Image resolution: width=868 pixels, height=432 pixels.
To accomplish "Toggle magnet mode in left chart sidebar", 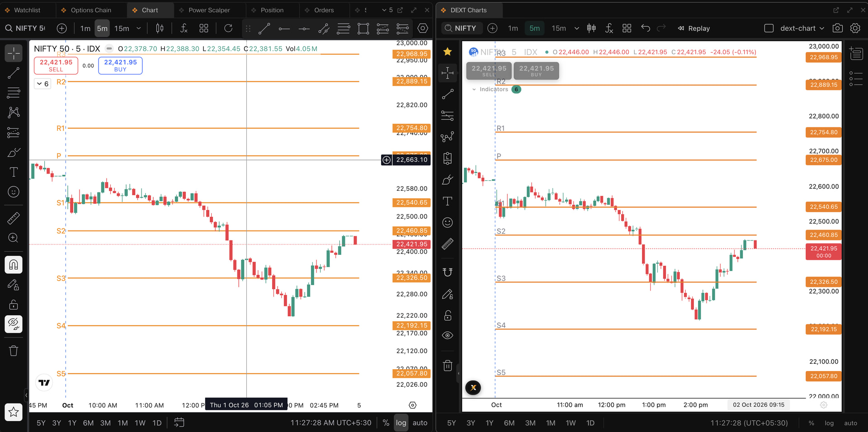I will coord(14,265).
